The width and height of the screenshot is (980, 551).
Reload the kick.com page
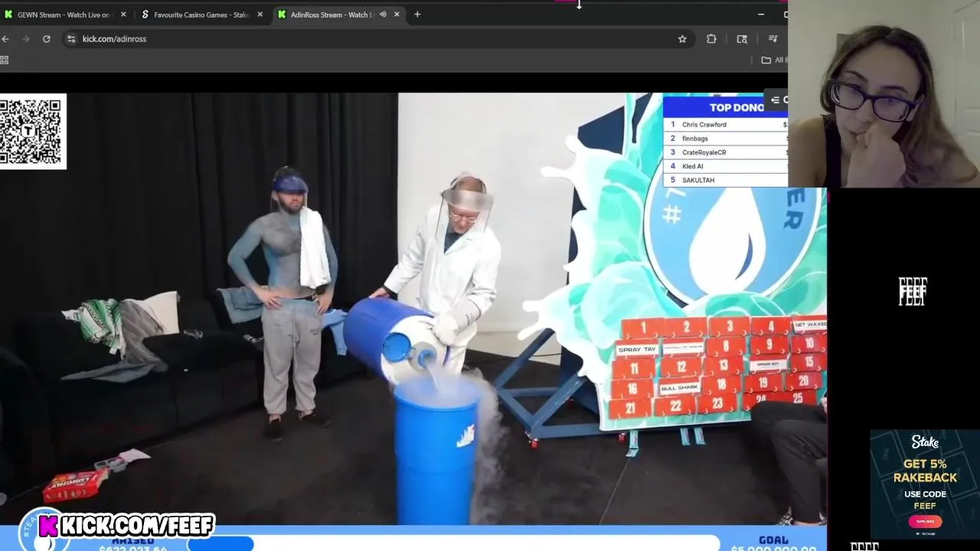tap(47, 39)
